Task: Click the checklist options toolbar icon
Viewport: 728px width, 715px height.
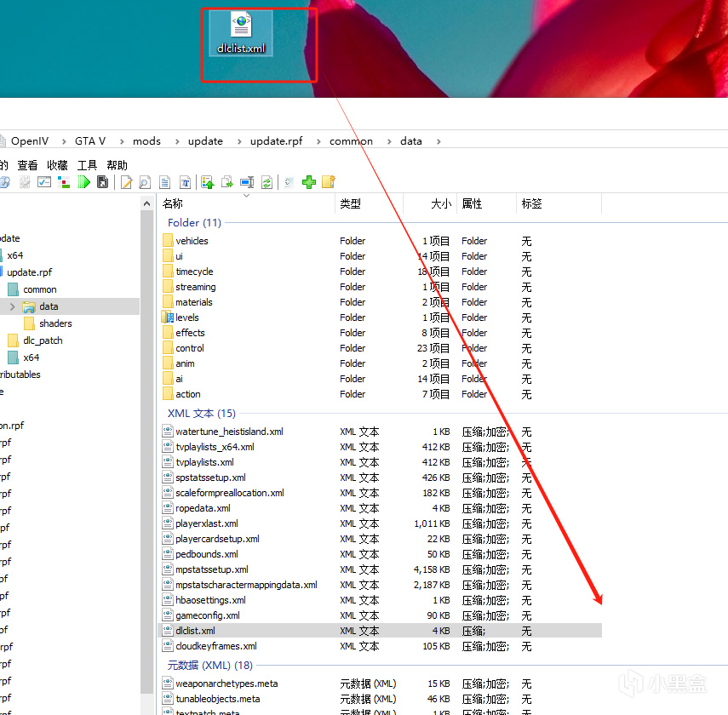Action: click(44, 182)
